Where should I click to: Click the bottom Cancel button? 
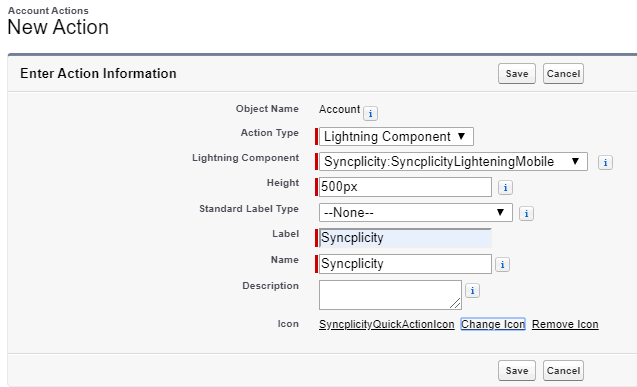coord(563,370)
